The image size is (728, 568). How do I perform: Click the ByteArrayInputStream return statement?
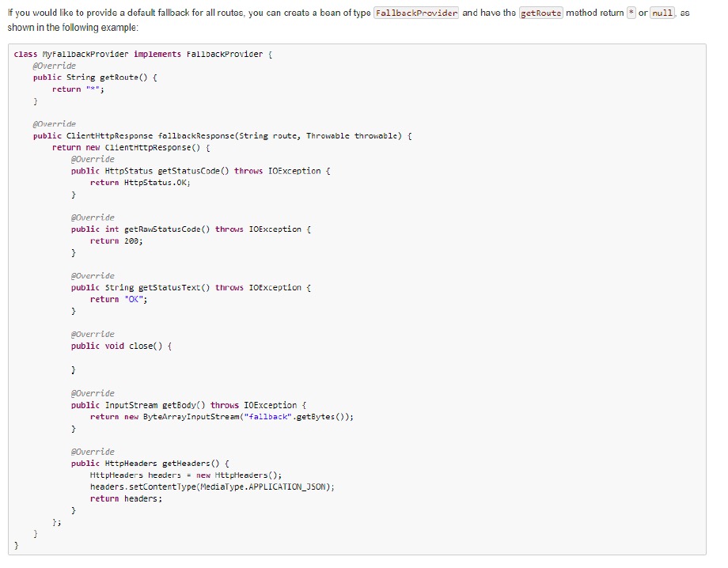[x=222, y=417]
